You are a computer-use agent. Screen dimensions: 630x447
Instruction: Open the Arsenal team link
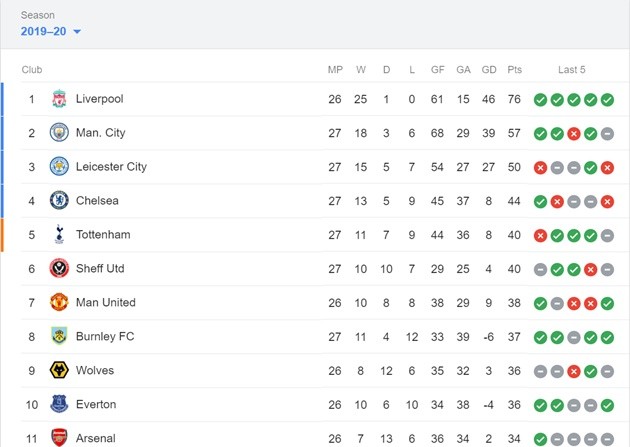point(95,438)
